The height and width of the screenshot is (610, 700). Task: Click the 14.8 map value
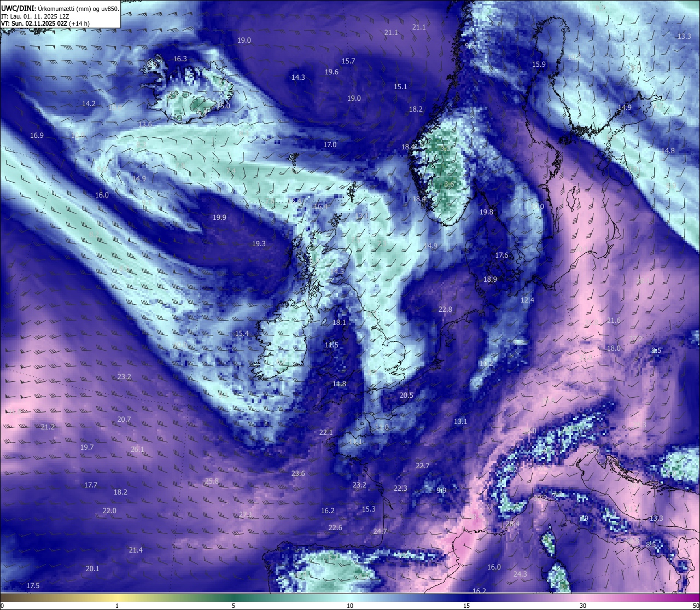click(x=668, y=151)
